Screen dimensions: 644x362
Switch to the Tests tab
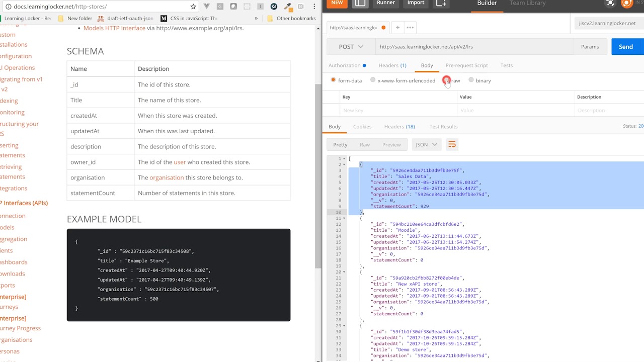pos(506,65)
